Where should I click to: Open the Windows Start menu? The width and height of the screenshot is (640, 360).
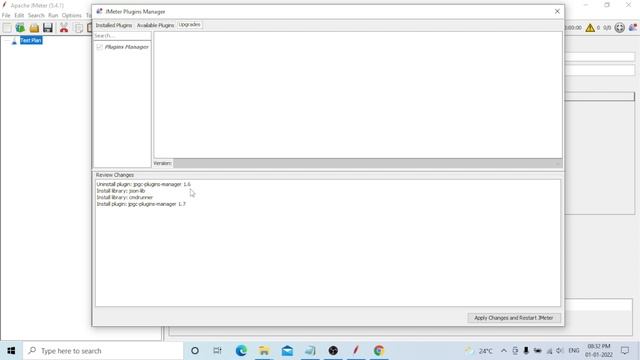tap(11, 351)
